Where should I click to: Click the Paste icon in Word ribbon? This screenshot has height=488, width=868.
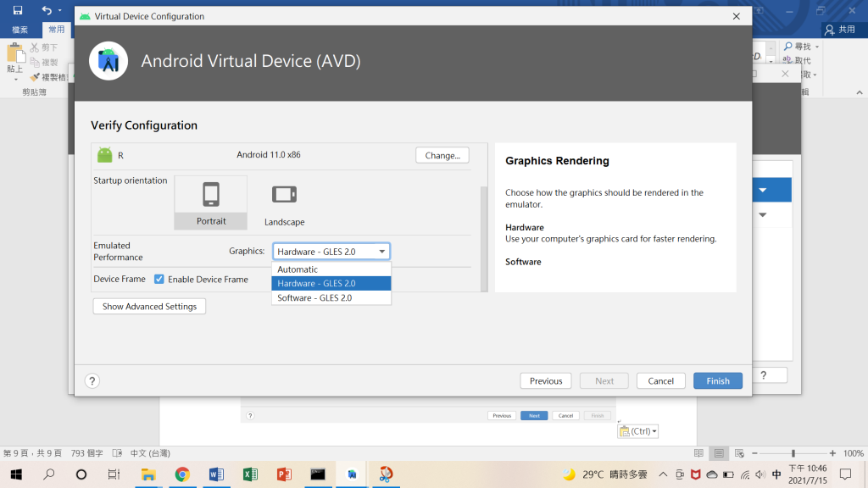pos(15,53)
